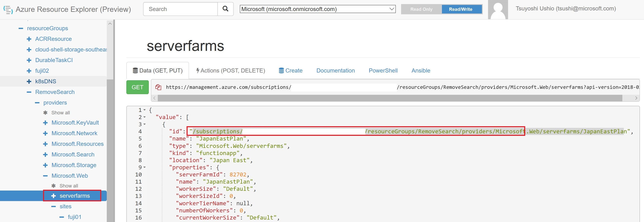Click the URL scrollbar right arrow
The height and width of the screenshot is (222, 644).
pos(636,98)
